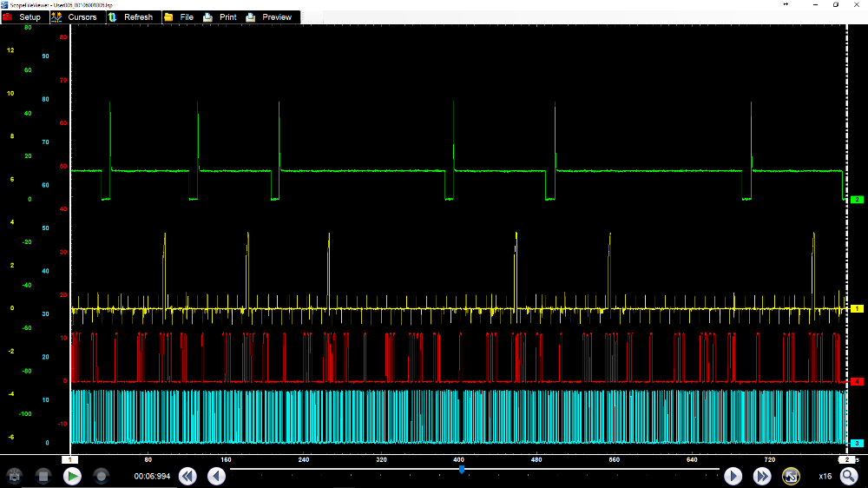Click the Record icon in playback bar

tap(102, 476)
